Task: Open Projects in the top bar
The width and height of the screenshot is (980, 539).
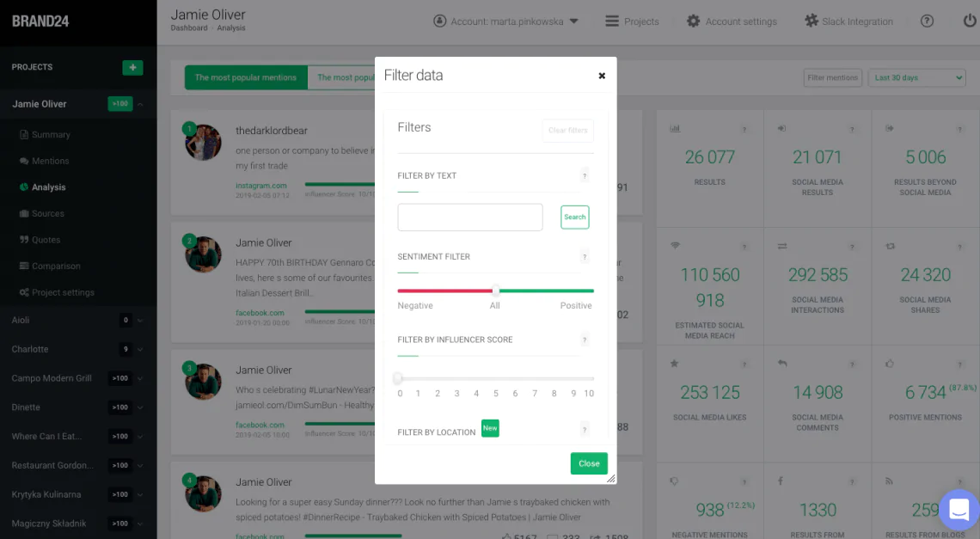Action: [632, 21]
